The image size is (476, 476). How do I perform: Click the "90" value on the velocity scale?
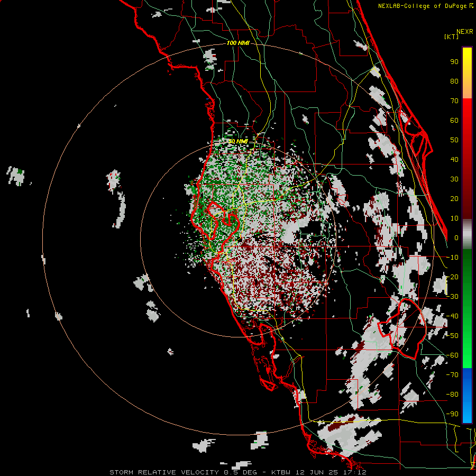pos(454,62)
